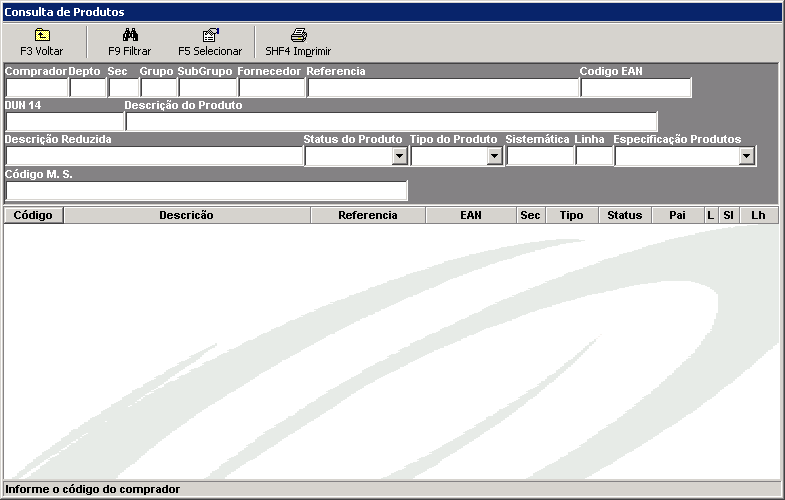
Task: Open the Status do Produto dropdown
Action: (x=399, y=156)
